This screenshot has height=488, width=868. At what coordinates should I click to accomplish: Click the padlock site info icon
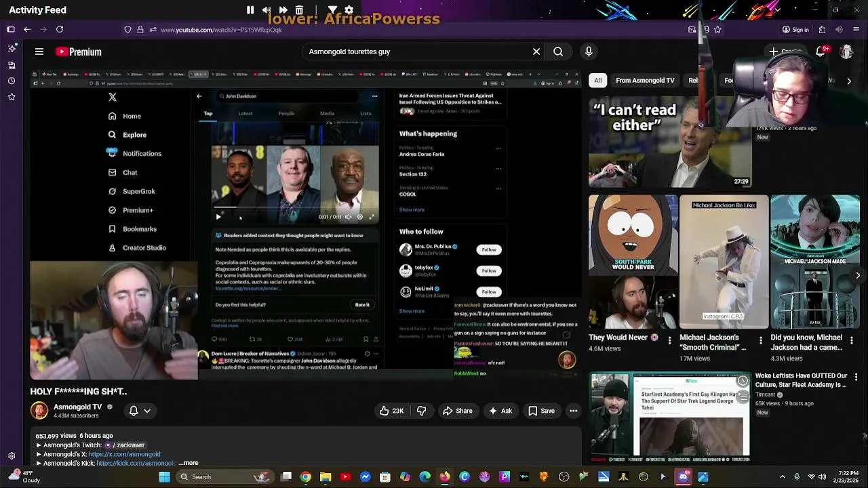(x=140, y=30)
